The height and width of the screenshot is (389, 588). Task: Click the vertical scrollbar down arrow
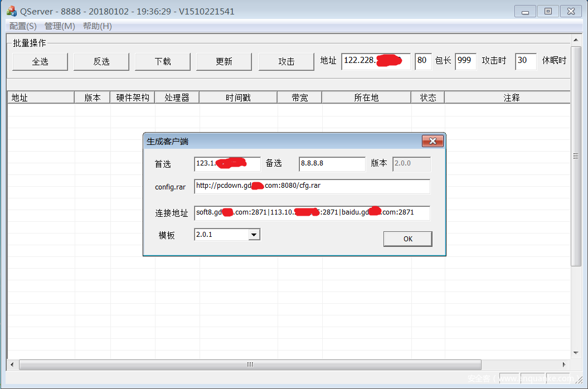[x=576, y=353]
